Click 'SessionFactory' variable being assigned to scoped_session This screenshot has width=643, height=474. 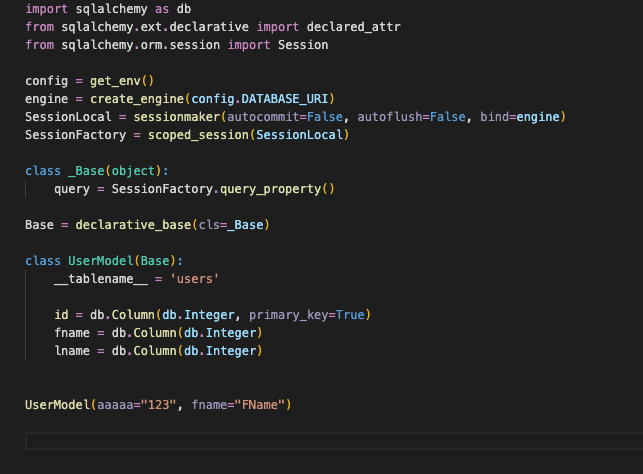pos(75,135)
